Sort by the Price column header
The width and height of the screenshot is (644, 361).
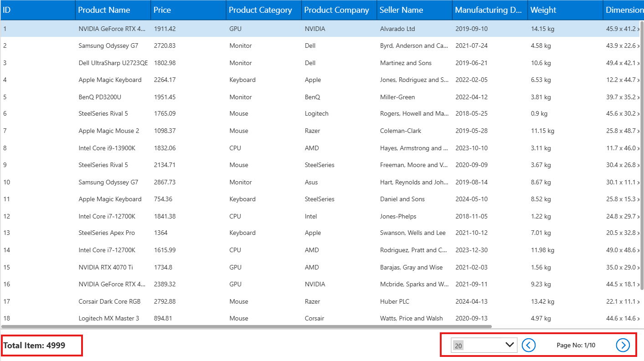tap(188, 10)
